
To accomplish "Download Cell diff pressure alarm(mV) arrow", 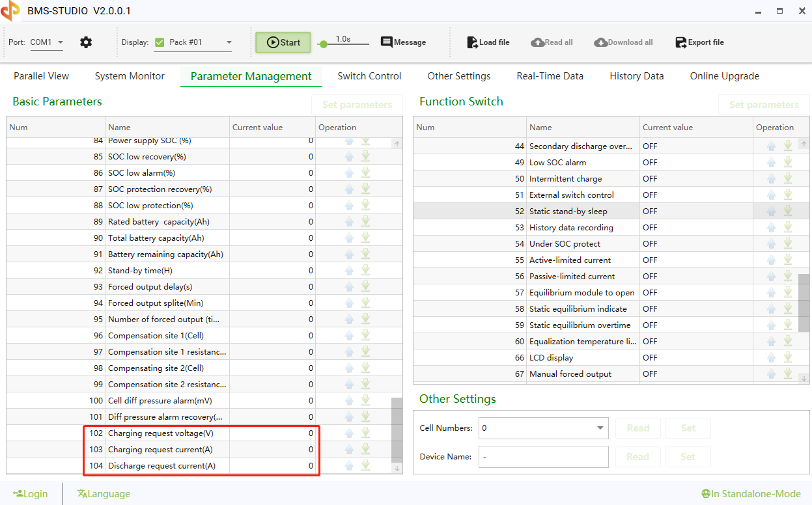I will [x=365, y=401].
